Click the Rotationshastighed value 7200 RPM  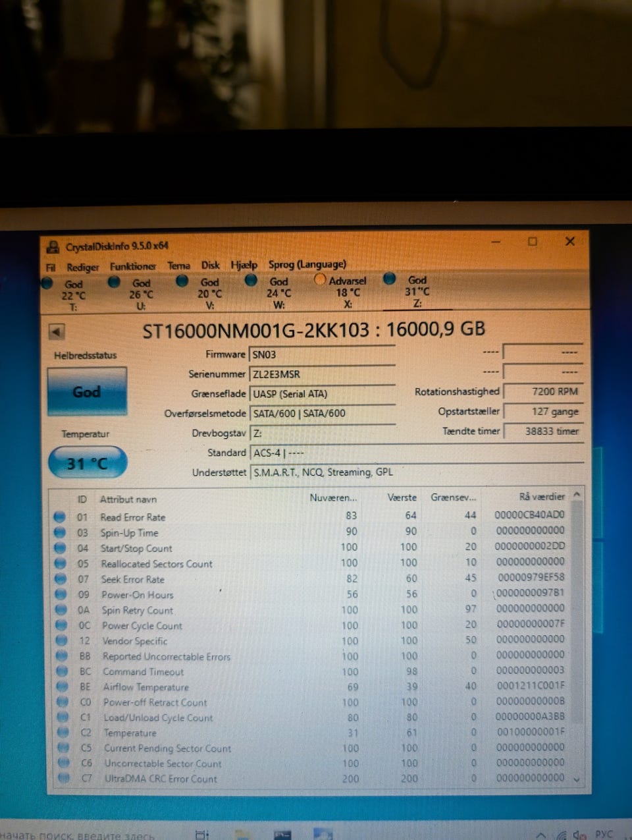[543, 391]
